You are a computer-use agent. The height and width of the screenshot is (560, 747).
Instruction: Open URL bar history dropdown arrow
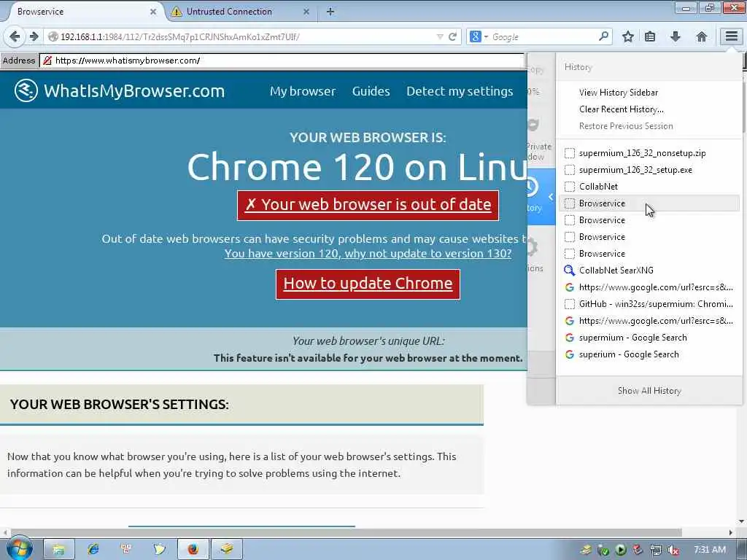coord(440,36)
